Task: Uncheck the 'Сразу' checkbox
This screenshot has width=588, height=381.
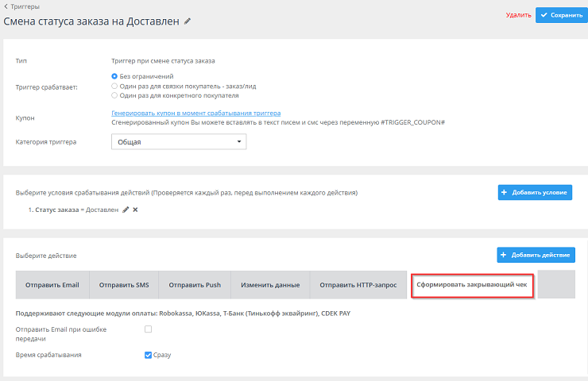Action: (148, 355)
